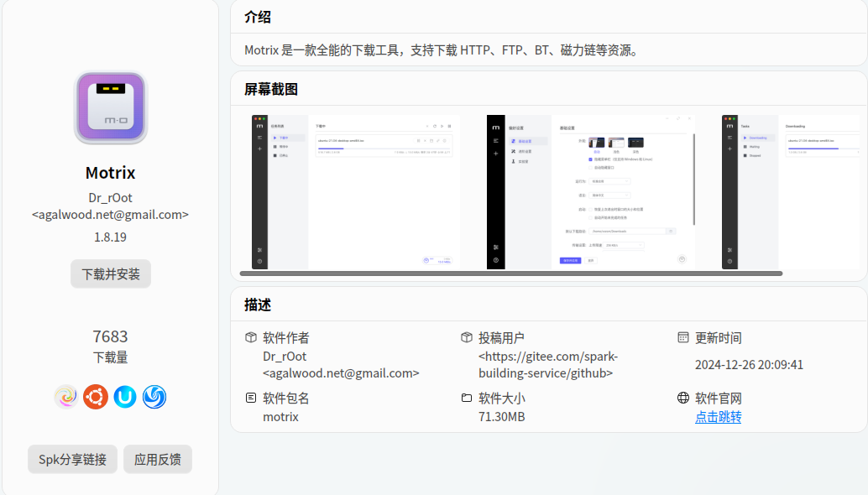The width and height of the screenshot is (868, 495).
Task: Click the 软件包名 label
Action: click(286, 399)
